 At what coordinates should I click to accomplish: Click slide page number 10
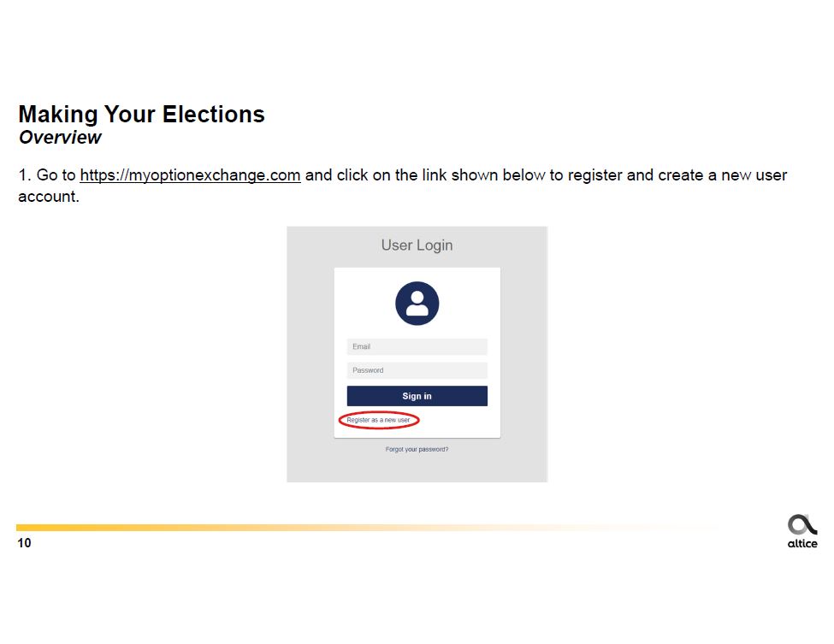pyautogui.click(x=24, y=543)
